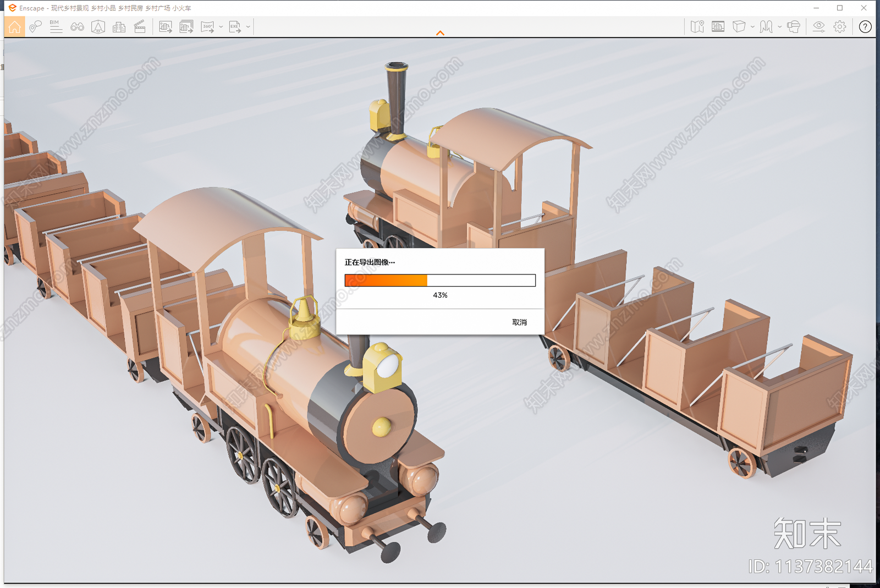Image resolution: width=880 pixels, height=588 pixels.
Task: Click the Home button in Enscape toolbar
Action: [x=14, y=26]
